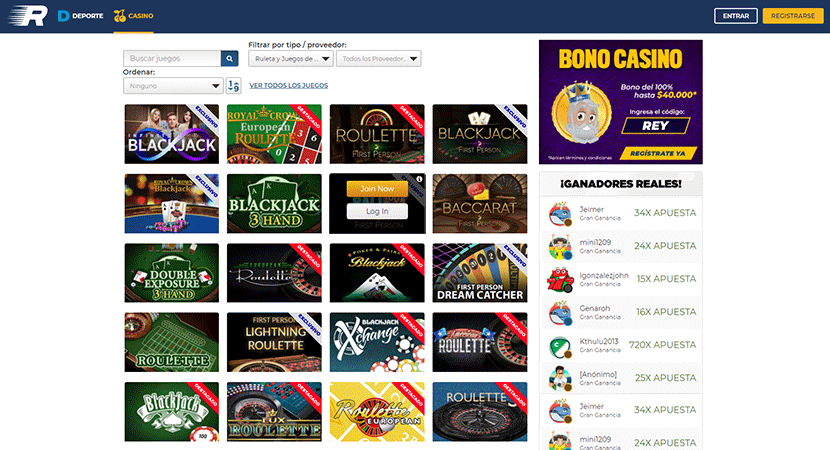Open Blackjack First Person game
Screen dimensions: 830x450
coord(480,134)
